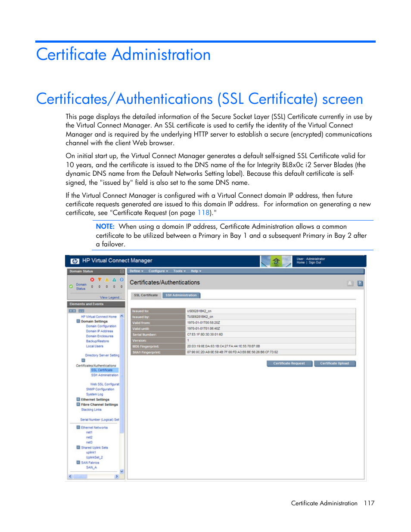The image size is (411, 532).
Task: Click tree scrollbar down arrow
Action: pyautogui.click(x=122, y=471)
